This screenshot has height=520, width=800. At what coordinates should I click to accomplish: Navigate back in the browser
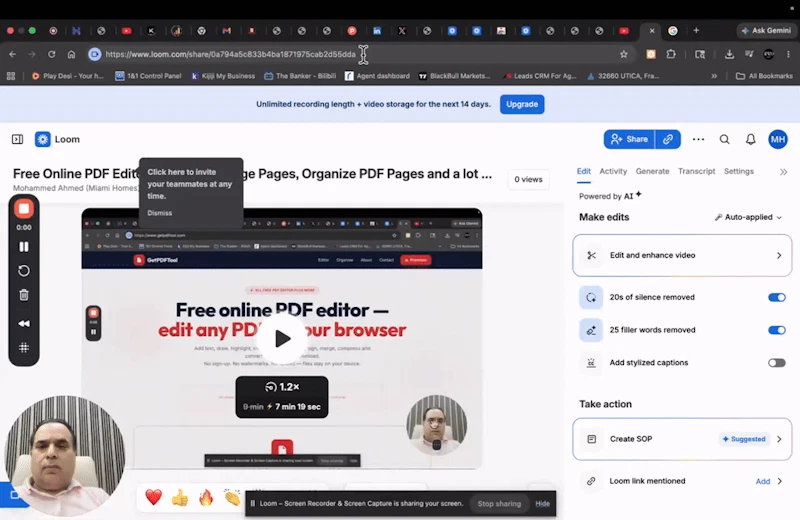coord(13,54)
